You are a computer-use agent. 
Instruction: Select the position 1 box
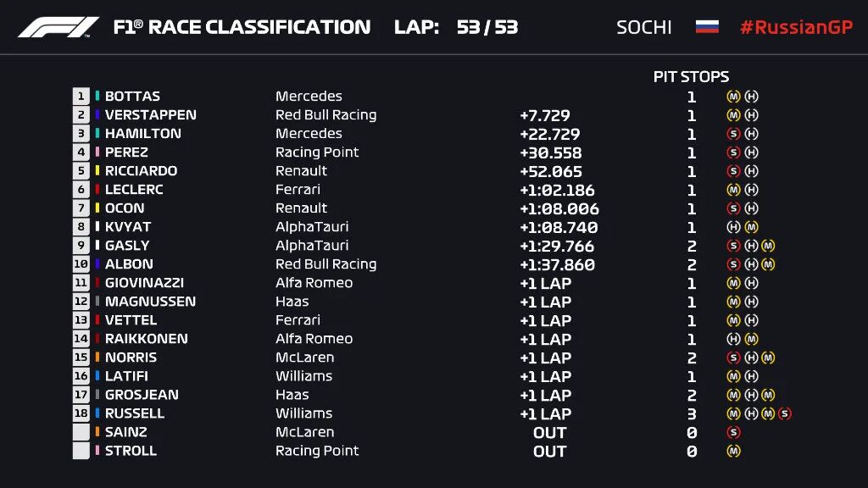coord(81,97)
